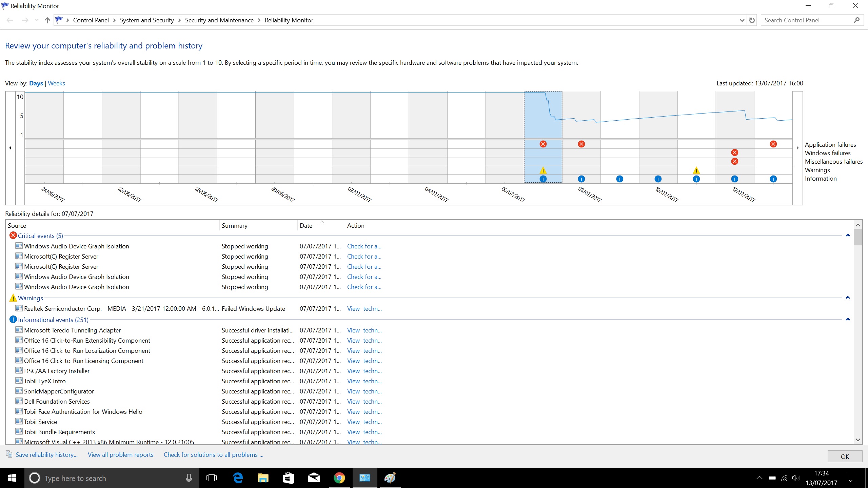
Task: Click the information icon on 10/07/2017
Action: click(x=658, y=179)
